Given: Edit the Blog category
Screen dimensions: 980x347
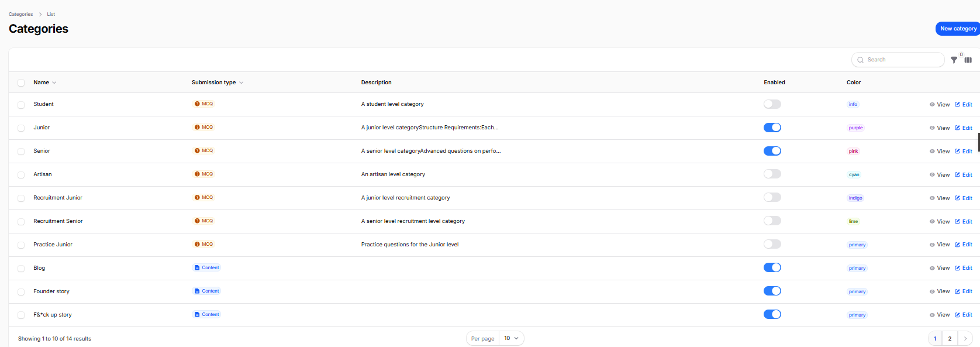Looking at the screenshot, I should pyautogui.click(x=964, y=268).
